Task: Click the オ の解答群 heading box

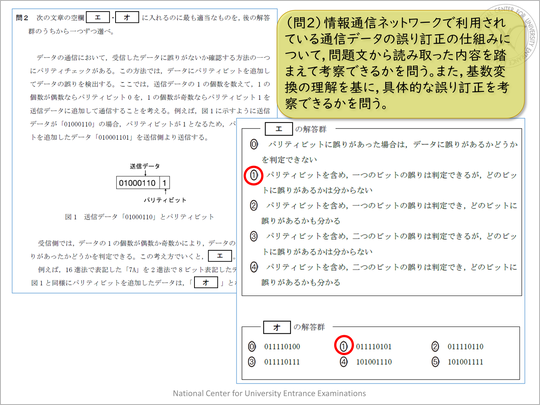Action: coord(277,327)
